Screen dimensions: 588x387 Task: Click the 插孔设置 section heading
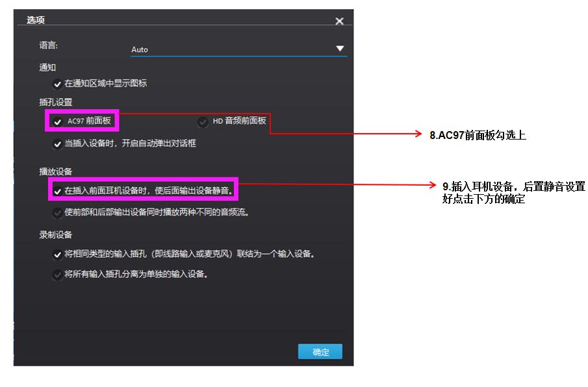(x=56, y=102)
